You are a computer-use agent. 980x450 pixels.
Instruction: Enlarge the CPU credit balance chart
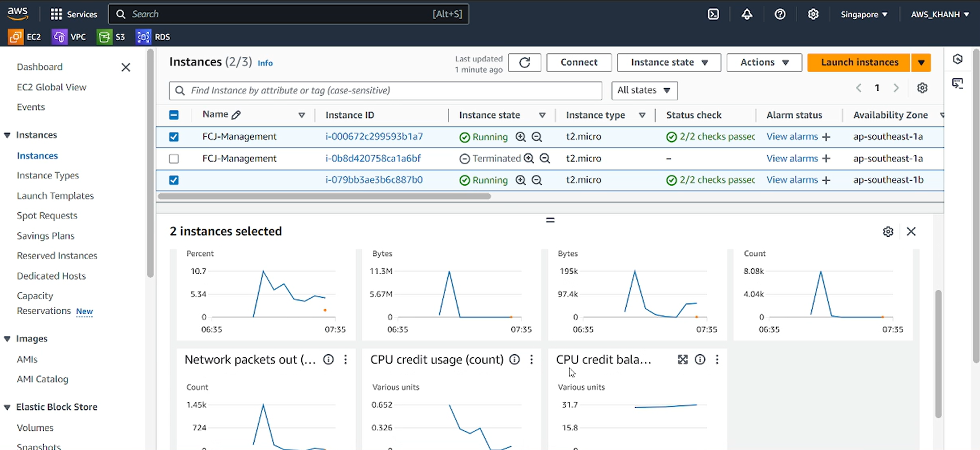click(x=683, y=359)
